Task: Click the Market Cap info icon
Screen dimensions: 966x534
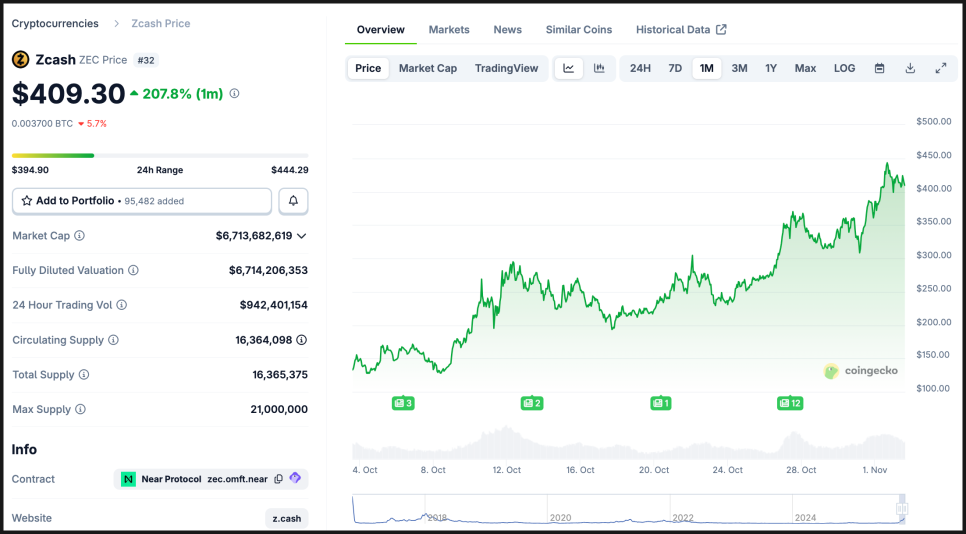Action: (x=80, y=236)
